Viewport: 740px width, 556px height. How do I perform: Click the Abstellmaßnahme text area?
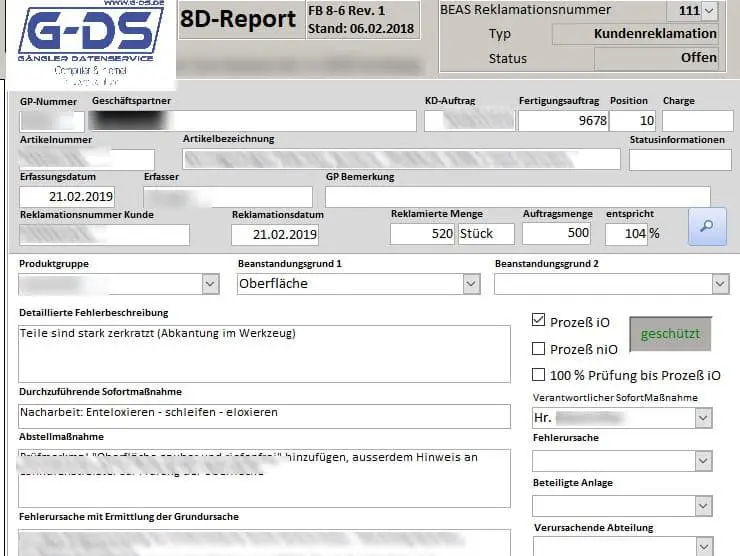click(264, 478)
